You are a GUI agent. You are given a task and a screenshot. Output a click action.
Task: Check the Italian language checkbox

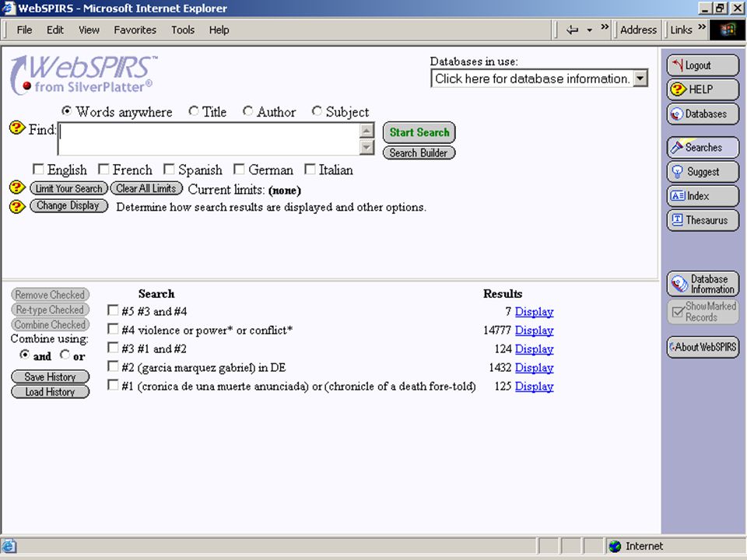pyautogui.click(x=310, y=169)
